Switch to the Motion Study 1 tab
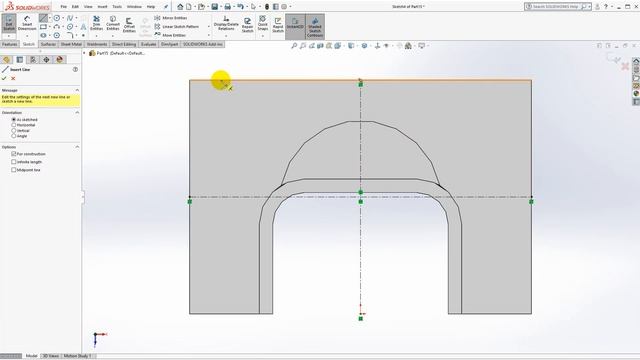The width and height of the screenshot is (640, 360). coord(77,356)
